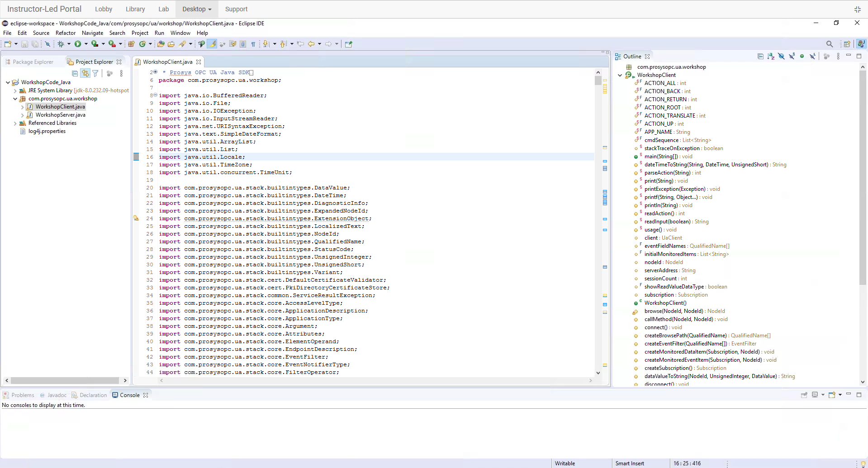This screenshot has width=868, height=468.
Task: Click the editor vertical scrollbar thumb
Action: click(598, 80)
